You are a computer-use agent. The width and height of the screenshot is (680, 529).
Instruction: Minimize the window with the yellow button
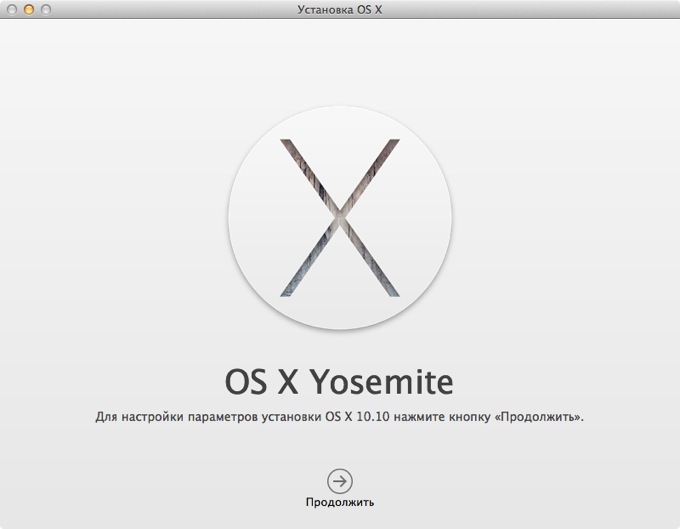point(29,9)
